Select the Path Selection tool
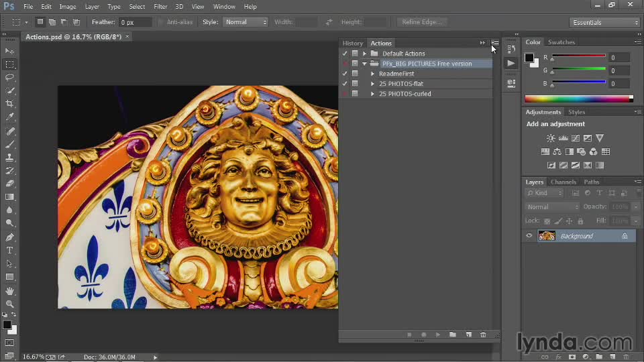The width and height of the screenshot is (644, 362). (x=9, y=264)
